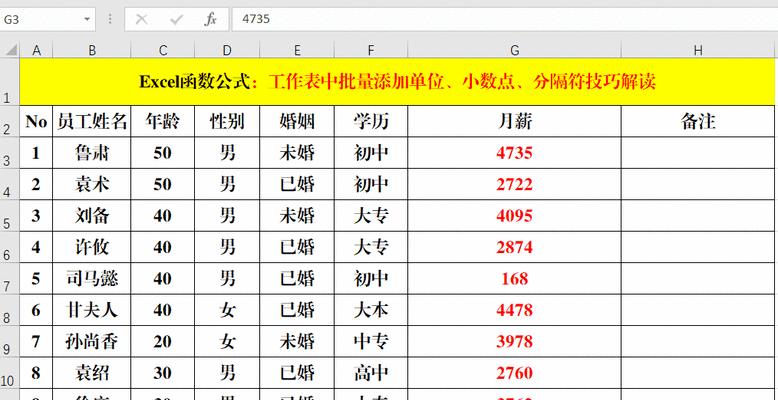Image resolution: width=778 pixels, height=400 pixels.
Task: Select salary cell 4735
Action: (x=515, y=153)
